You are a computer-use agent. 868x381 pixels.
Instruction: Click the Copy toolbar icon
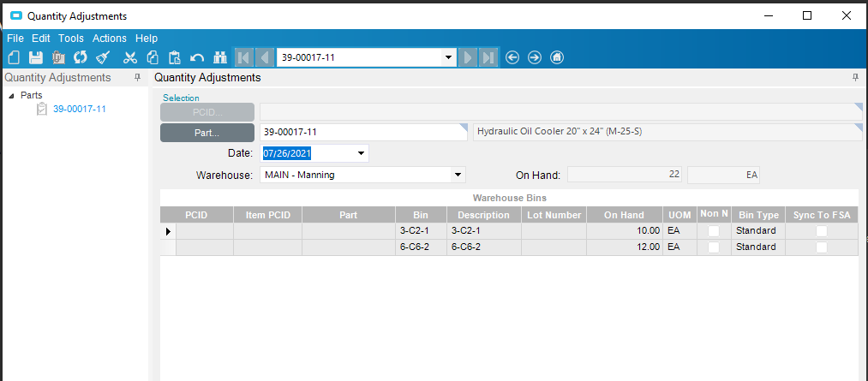click(153, 57)
